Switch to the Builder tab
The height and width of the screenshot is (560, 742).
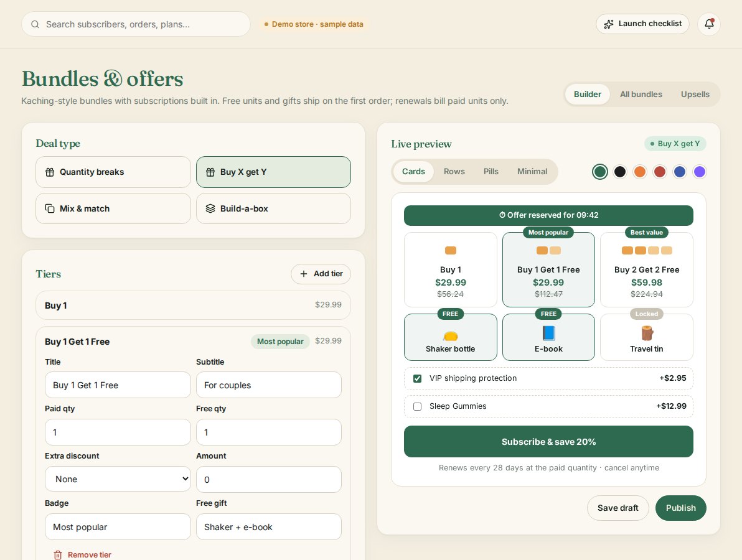click(x=587, y=94)
